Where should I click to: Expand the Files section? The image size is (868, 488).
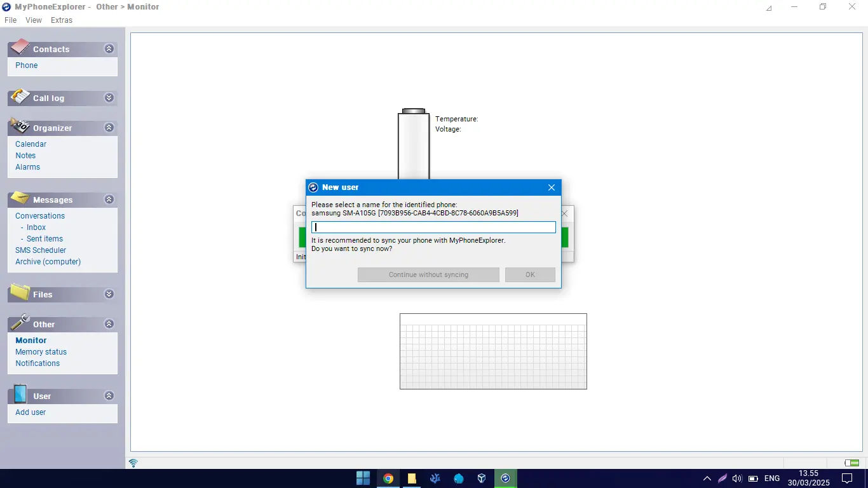(109, 294)
